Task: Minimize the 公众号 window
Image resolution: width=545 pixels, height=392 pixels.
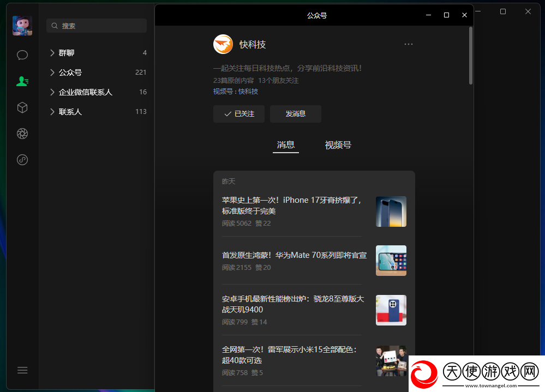Action: point(429,15)
